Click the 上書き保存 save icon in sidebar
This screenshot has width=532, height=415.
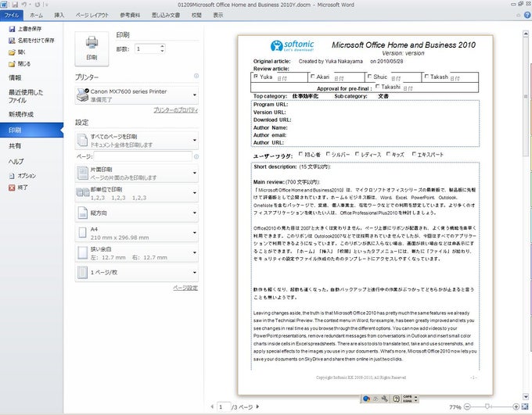pyautogui.click(x=12, y=29)
